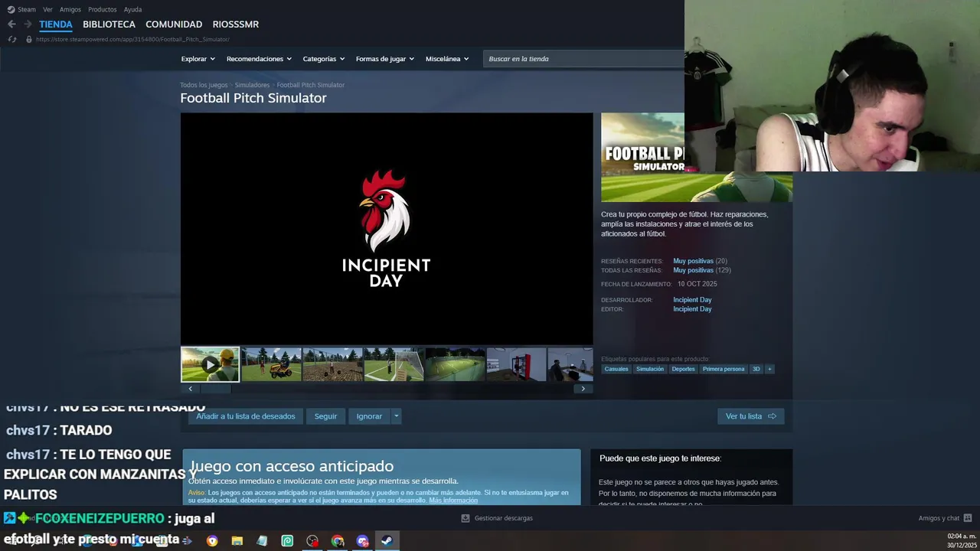Click the Seguir button
The image size is (980, 551).
click(325, 416)
